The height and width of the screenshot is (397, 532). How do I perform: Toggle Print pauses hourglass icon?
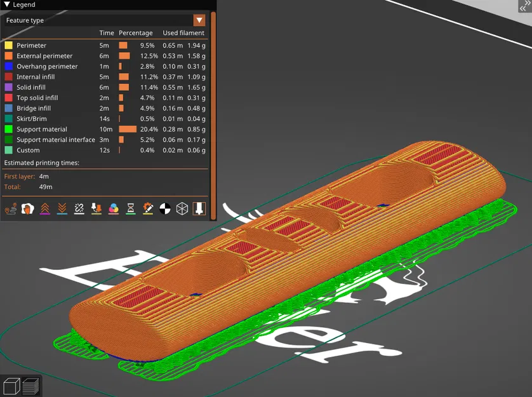tap(131, 208)
